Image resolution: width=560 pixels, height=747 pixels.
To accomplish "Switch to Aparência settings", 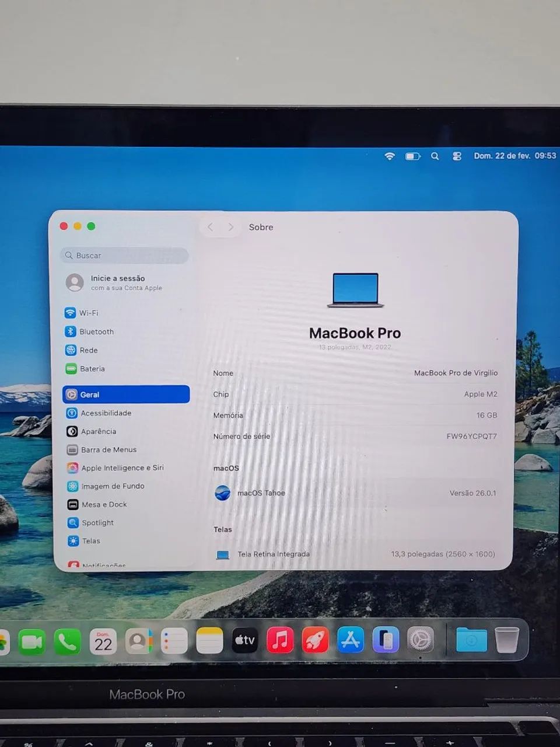I will click(99, 431).
